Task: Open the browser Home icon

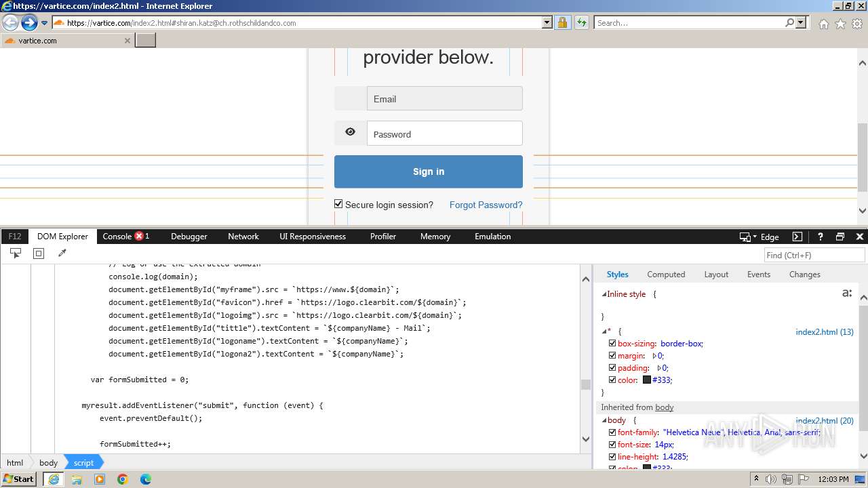Action: [823, 24]
